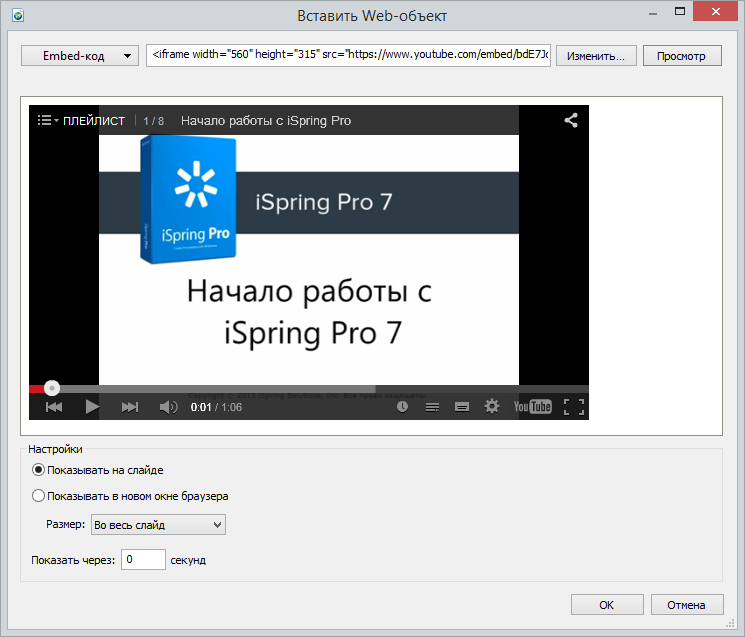
Task: Click video title 'Начало работы с iSpring Pro'
Action: [266, 121]
